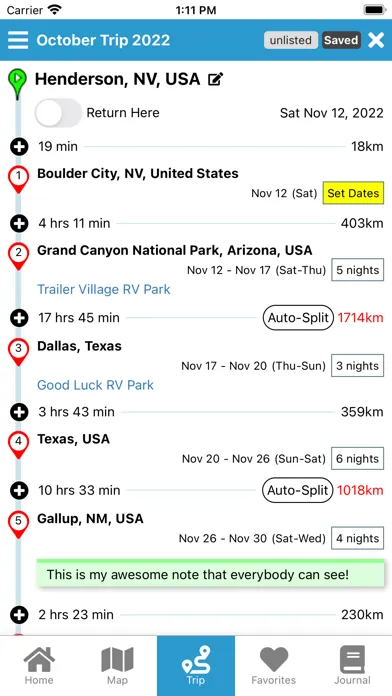Open the hamburger menu icon
The image size is (392, 696).
point(18,40)
